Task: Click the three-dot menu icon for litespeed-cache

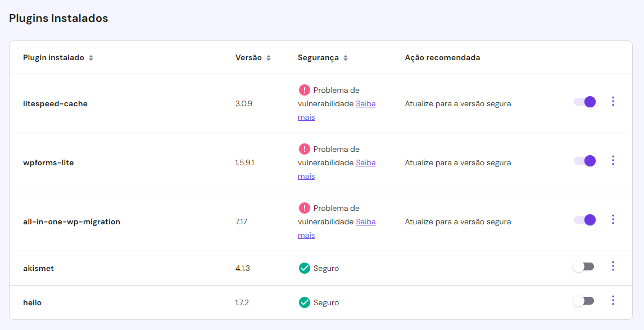Action: click(x=613, y=102)
